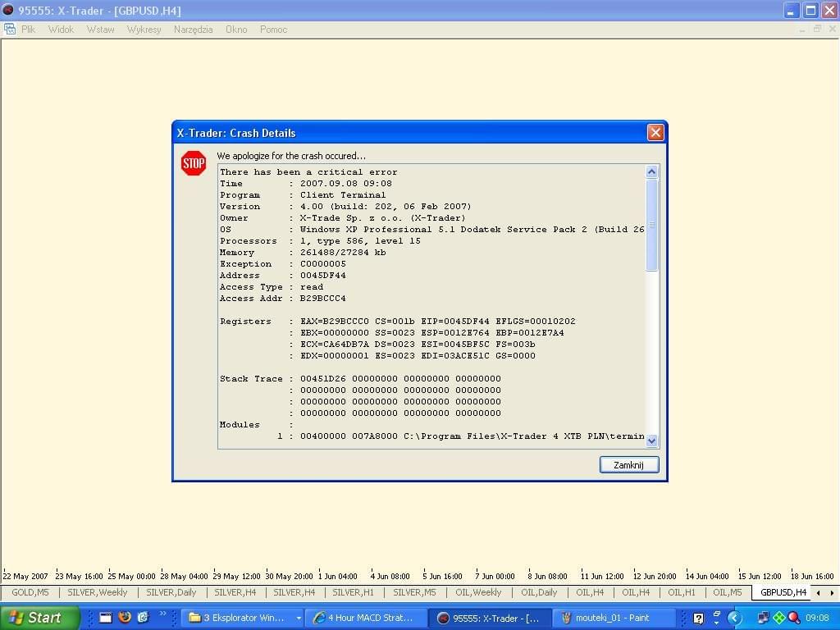Click the chart tabs scroll-right arrow
840x630 pixels.
pos(832,592)
